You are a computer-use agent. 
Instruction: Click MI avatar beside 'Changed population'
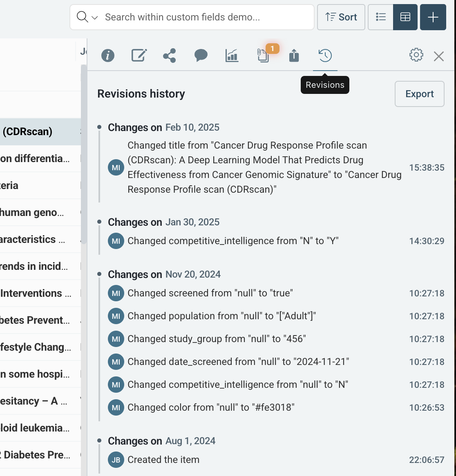[116, 316]
